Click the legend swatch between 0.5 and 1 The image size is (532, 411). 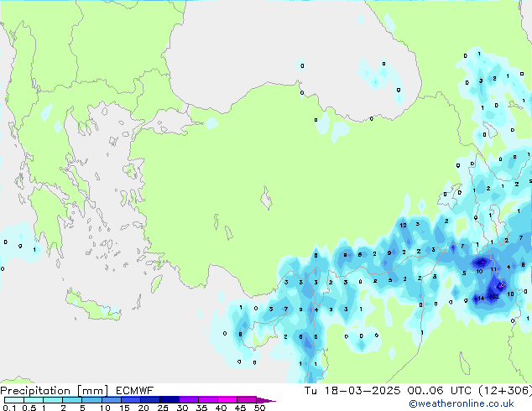[34, 400]
